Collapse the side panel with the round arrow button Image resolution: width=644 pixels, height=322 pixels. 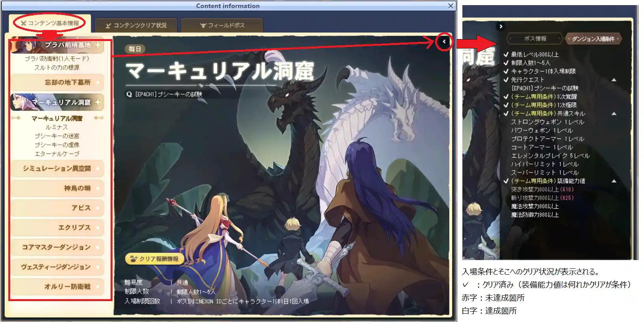click(444, 41)
